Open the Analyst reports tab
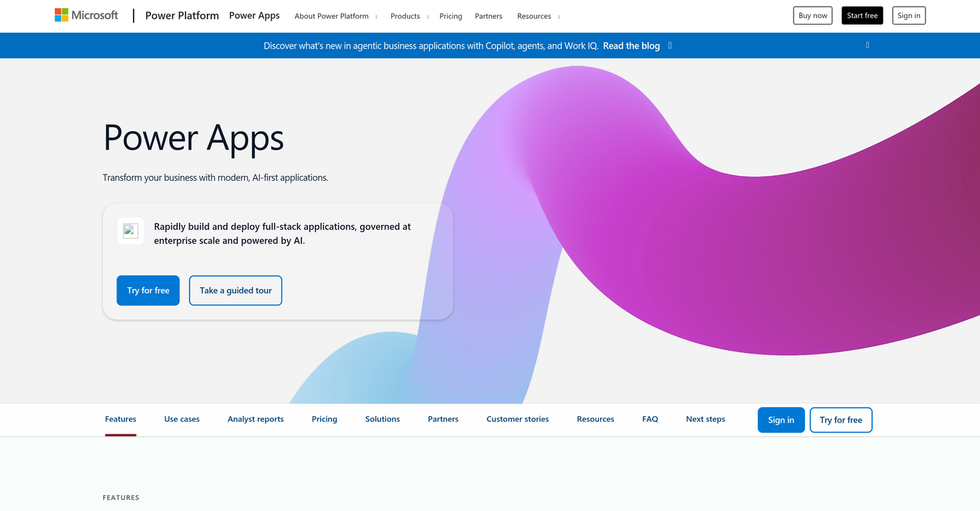 pos(255,419)
